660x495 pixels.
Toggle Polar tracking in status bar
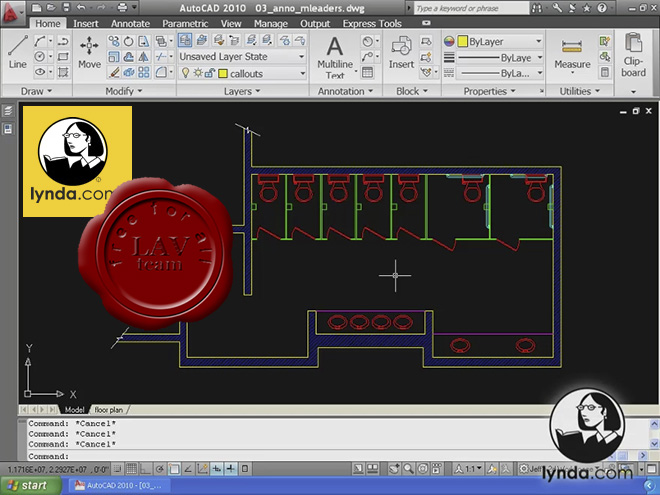(160, 468)
